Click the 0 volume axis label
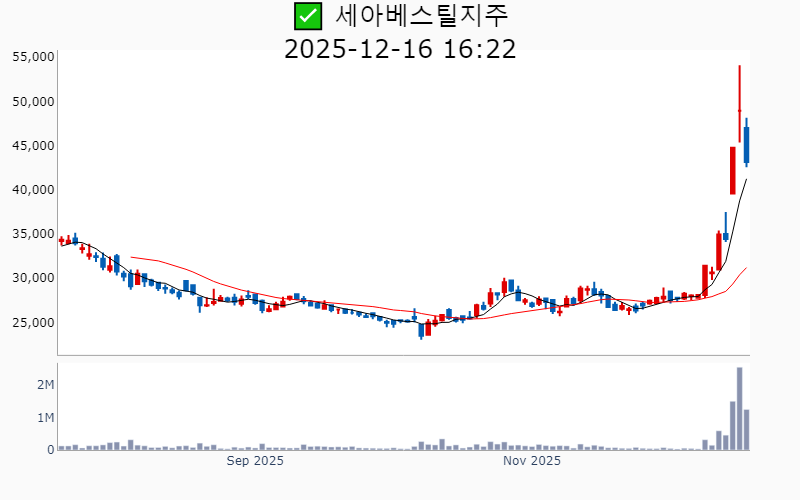 (x=50, y=450)
